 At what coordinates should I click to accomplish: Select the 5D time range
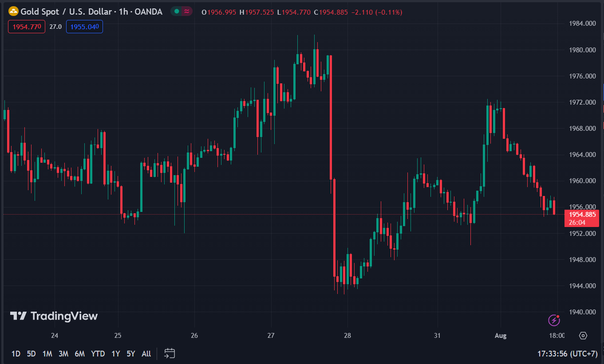31,354
